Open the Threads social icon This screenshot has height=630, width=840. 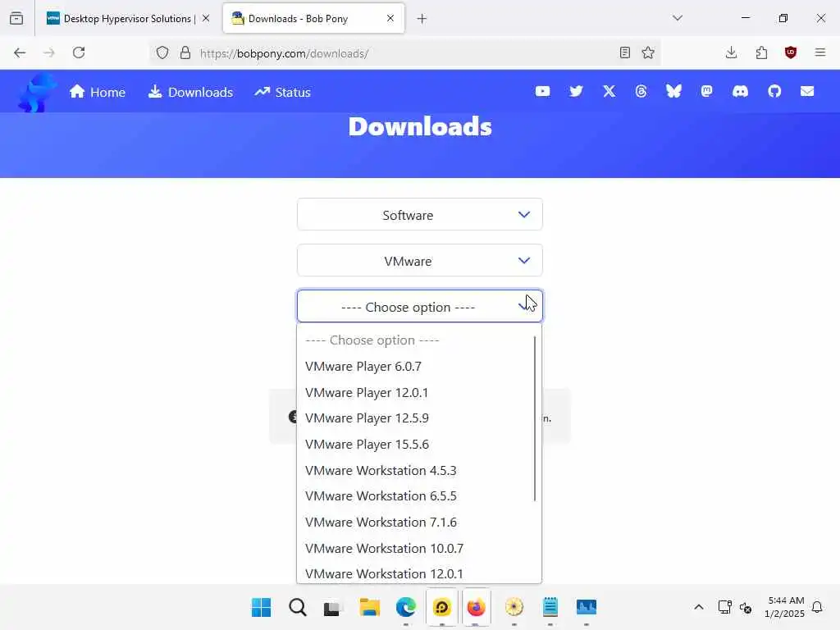click(x=641, y=92)
